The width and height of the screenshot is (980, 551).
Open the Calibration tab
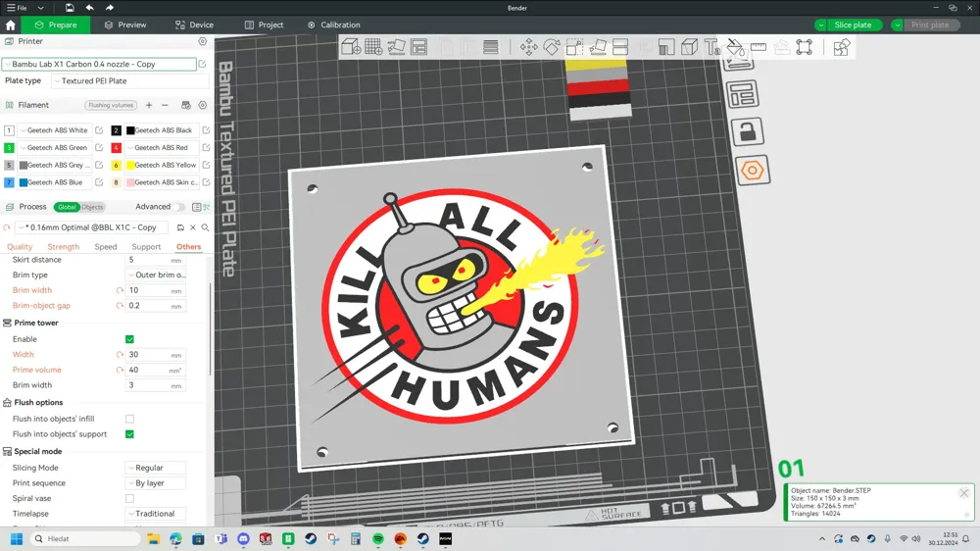click(334, 25)
